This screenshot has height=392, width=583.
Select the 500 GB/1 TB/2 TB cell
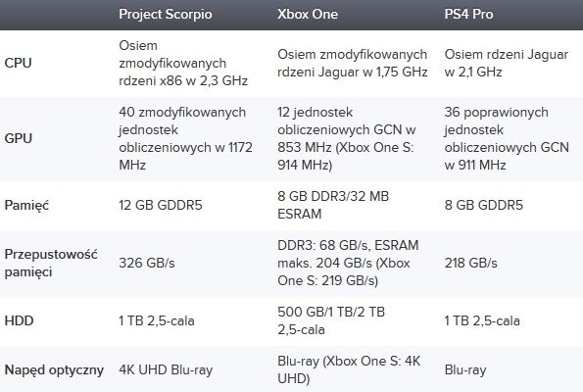pyautogui.click(x=331, y=320)
